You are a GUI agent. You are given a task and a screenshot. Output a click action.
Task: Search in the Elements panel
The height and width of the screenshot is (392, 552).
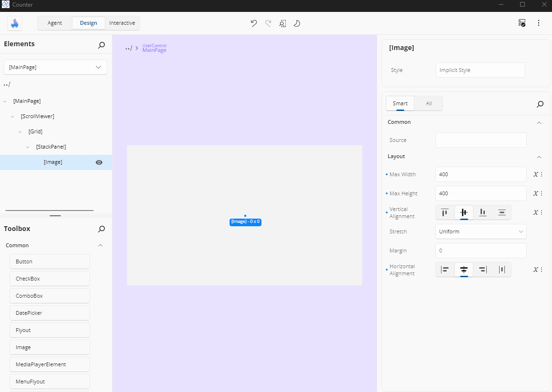click(101, 45)
